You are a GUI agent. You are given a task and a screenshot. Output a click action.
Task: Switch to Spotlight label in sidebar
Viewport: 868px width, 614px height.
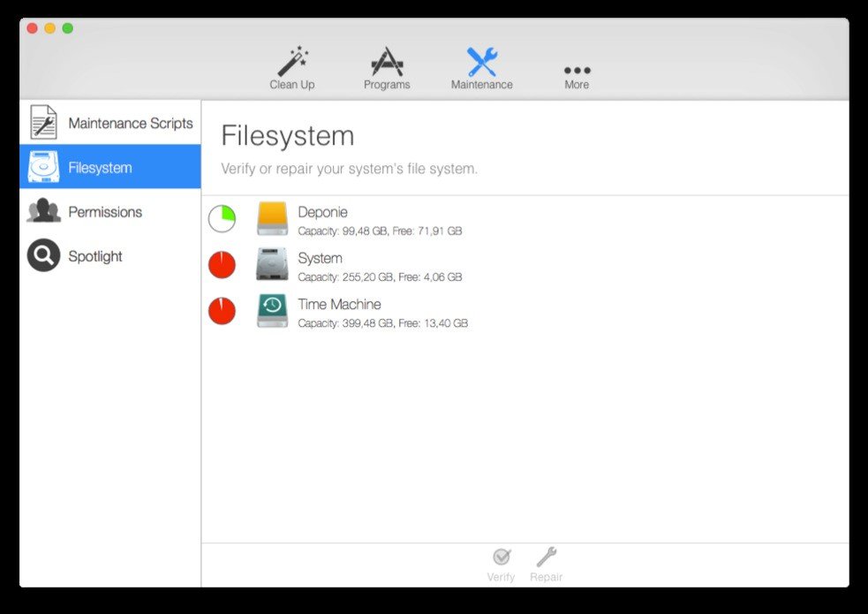coord(95,256)
